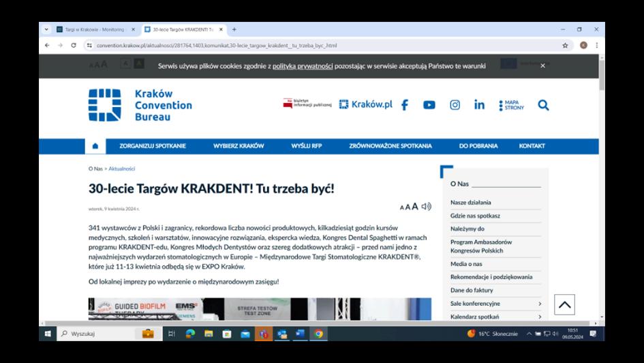Open Gdzie nas spotkasz sidebar link
Image resolution: width=644 pixels, height=363 pixels.
coord(475,216)
